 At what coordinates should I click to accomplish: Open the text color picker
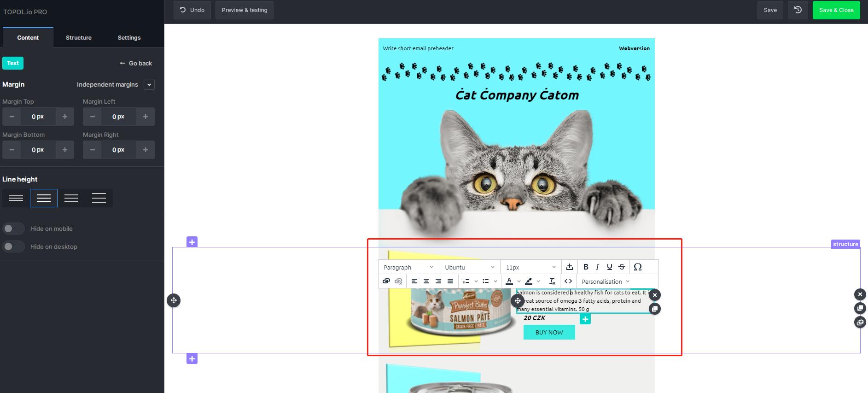(509, 281)
